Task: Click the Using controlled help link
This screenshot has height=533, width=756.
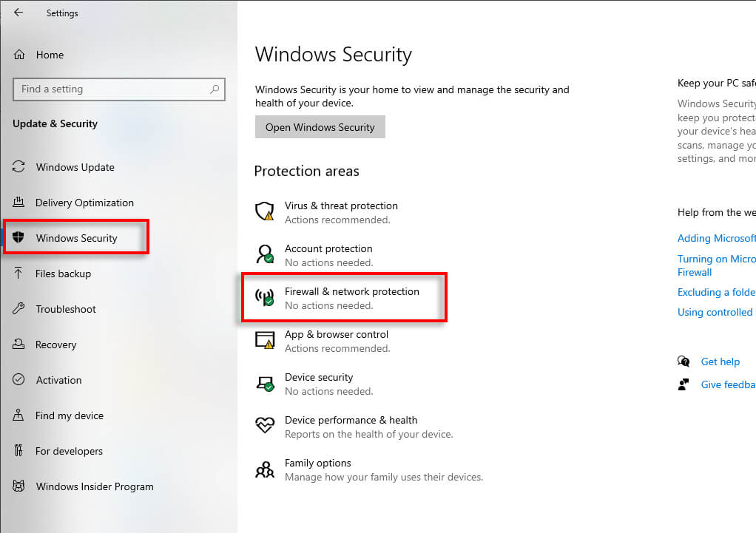Action: pos(715,312)
